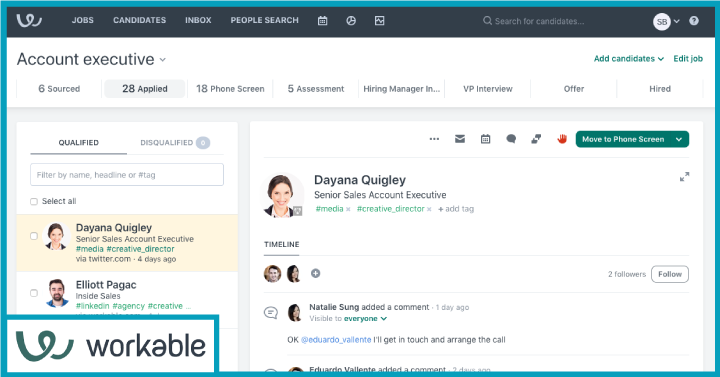Open the Timeline tab
Viewport: 720px width, 377px height.
tap(281, 244)
